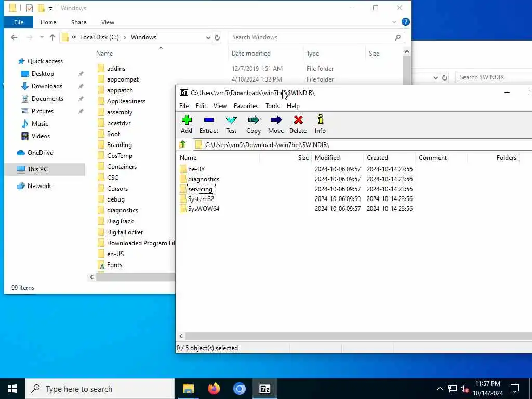Open the Windows Start menu
The width and height of the screenshot is (532, 399).
(12, 389)
